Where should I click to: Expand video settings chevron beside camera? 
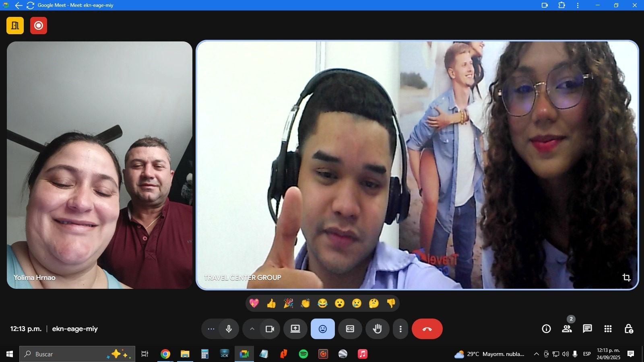tap(252, 329)
